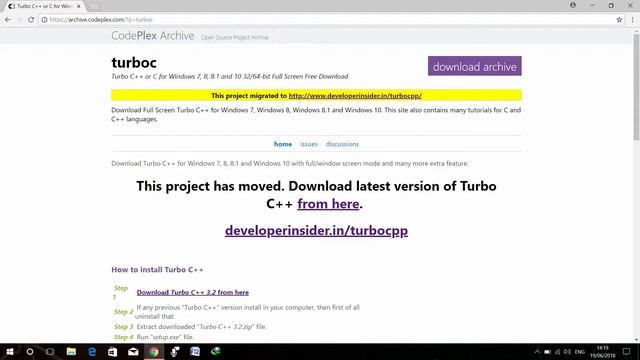Open the Action Center notifications
Screen dimensions: 640x360
[x=627, y=351]
